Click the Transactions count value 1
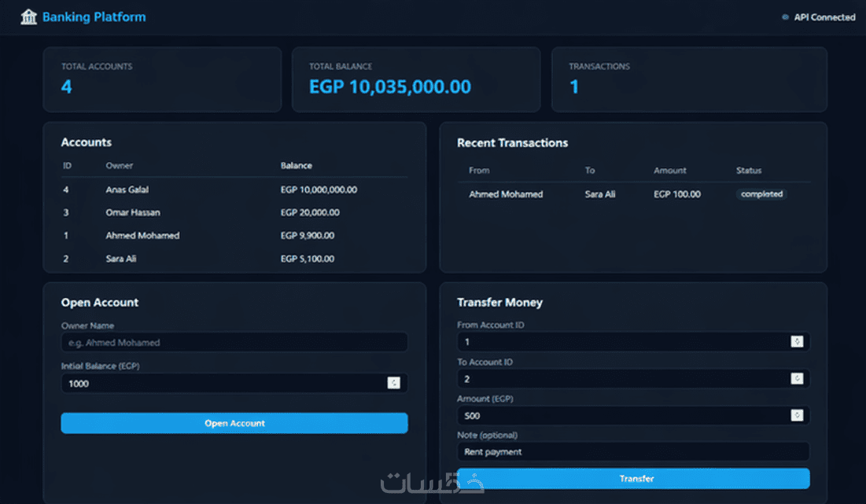866x504 pixels. click(x=574, y=86)
